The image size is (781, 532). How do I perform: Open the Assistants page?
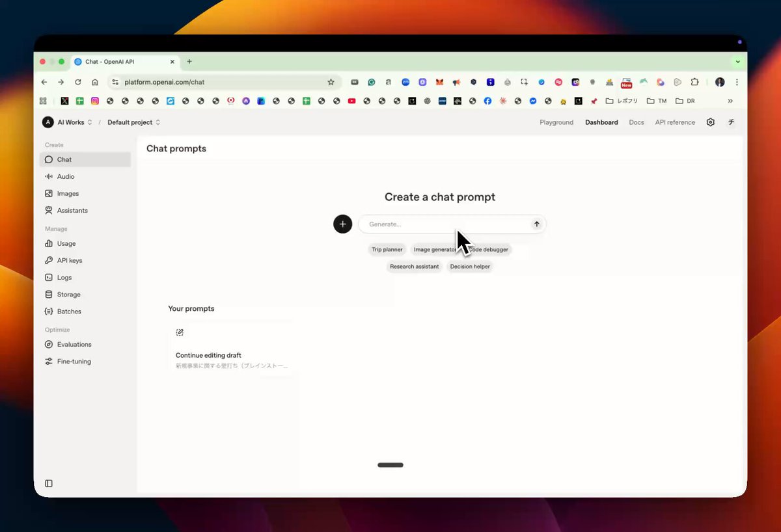click(85, 210)
